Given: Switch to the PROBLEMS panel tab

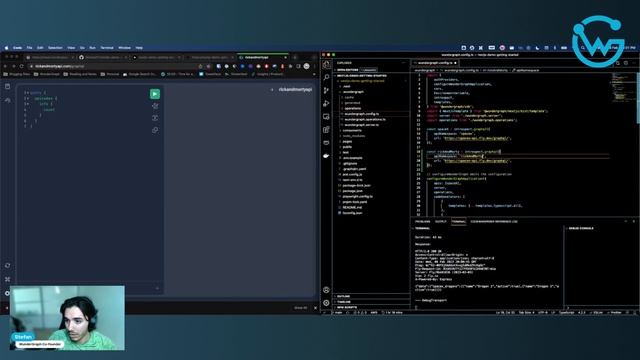Looking at the screenshot, I should 422,222.
